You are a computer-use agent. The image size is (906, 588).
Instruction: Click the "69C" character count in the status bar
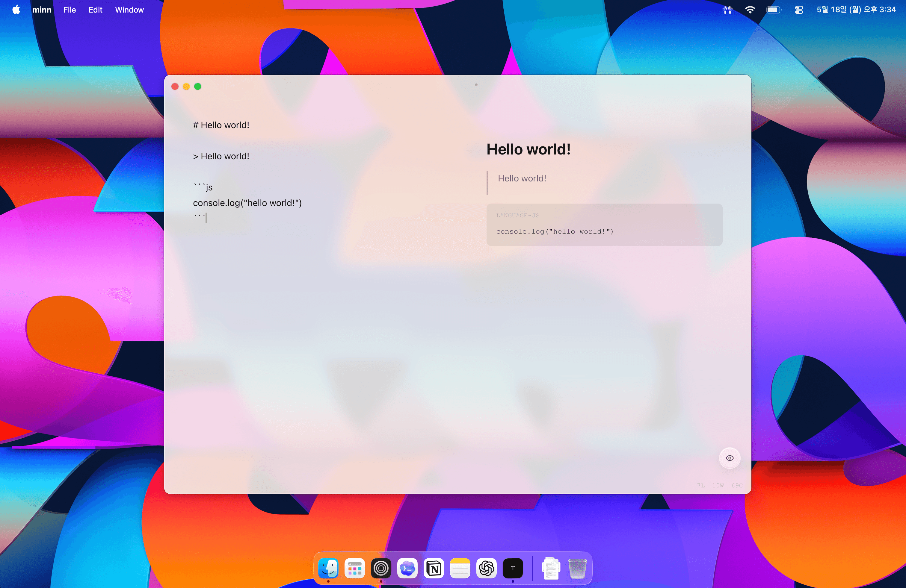[737, 486]
